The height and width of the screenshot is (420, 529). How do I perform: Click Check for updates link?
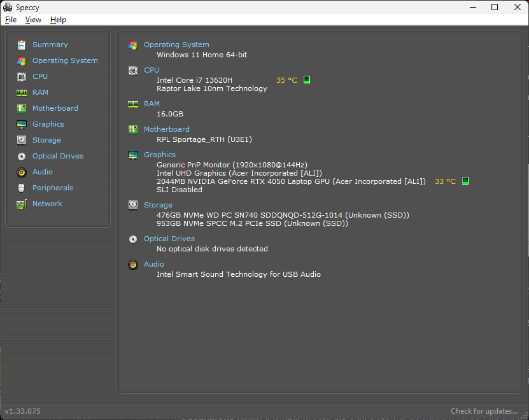pos(484,411)
